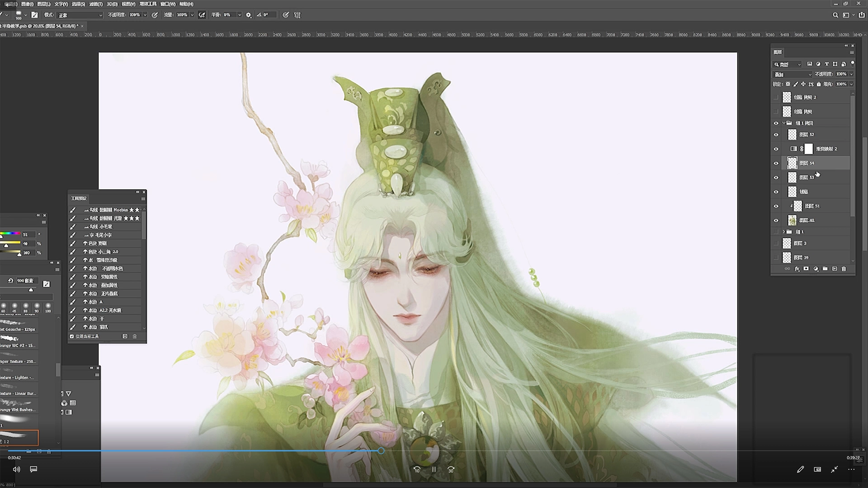Click the symmetry butterfly icon in options bar

297,15
